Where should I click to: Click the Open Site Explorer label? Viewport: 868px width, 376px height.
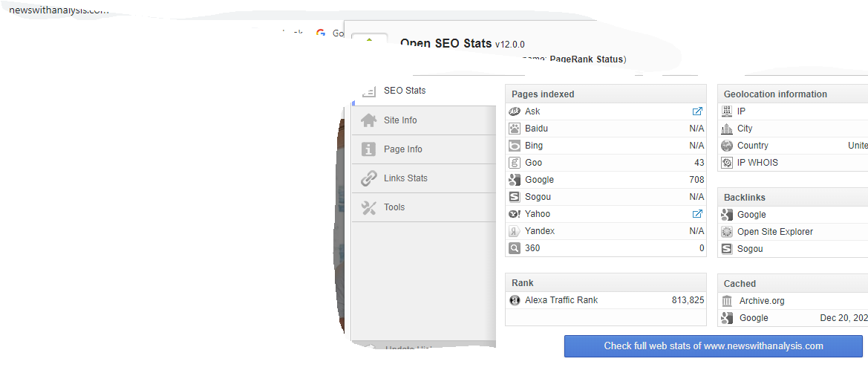coord(775,232)
